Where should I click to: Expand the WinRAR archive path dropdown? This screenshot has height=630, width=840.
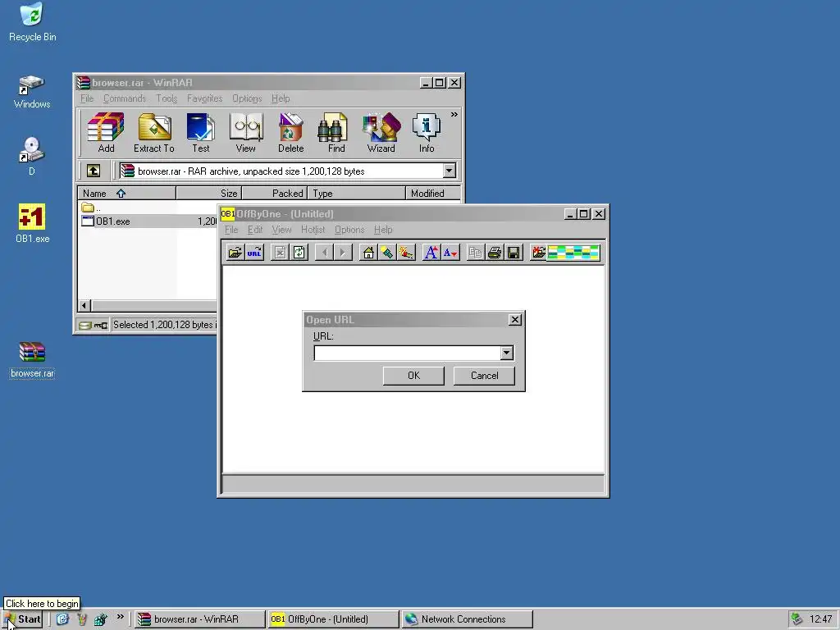(449, 171)
